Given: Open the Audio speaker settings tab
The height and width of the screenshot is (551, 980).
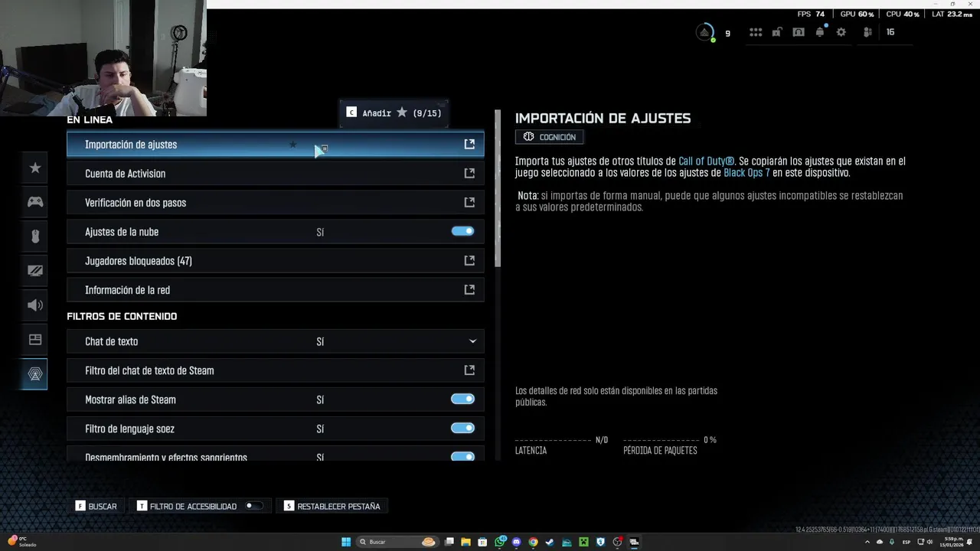Looking at the screenshot, I should pyautogui.click(x=34, y=305).
